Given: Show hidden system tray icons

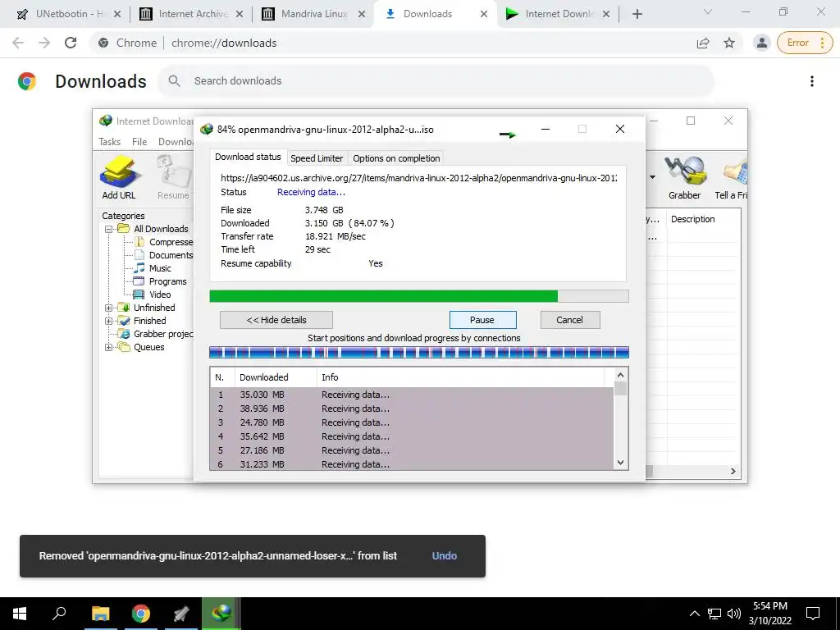Looking at the screenshot, I should [x=694, y=614].
